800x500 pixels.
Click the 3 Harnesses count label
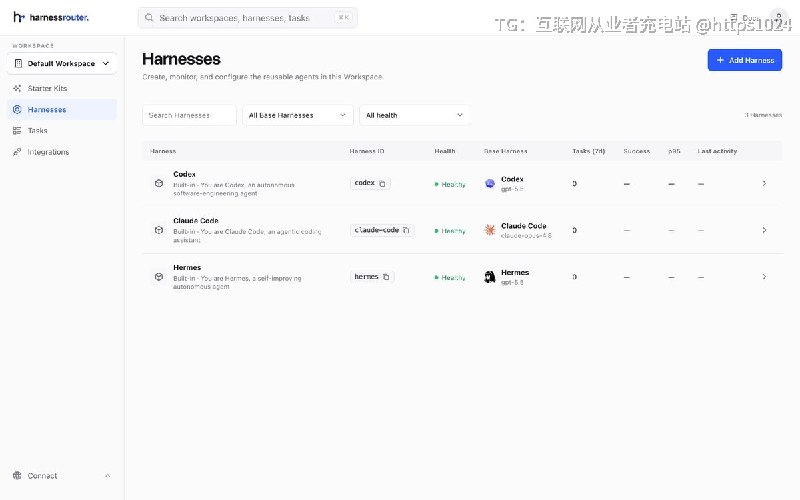click(x=763, y=115)
